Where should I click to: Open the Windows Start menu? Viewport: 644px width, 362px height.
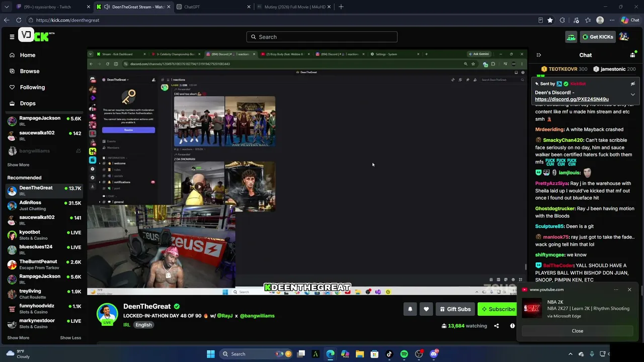click(211, 354)
